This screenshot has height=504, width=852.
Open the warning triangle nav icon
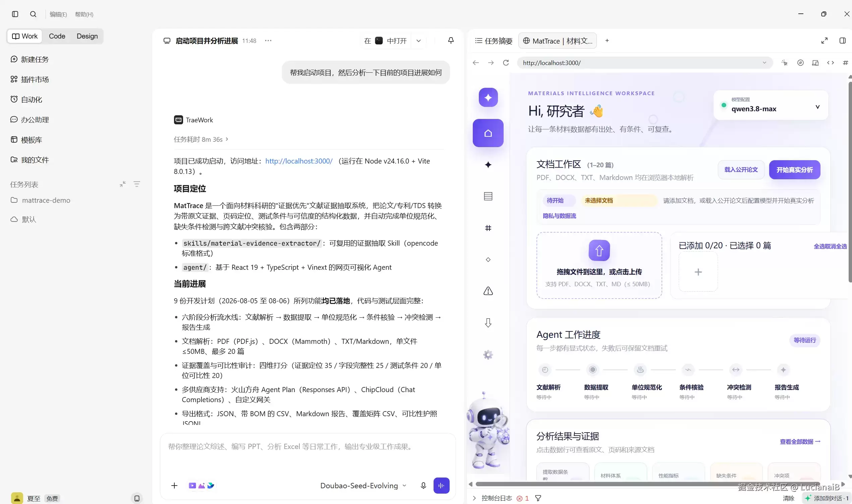488,291
